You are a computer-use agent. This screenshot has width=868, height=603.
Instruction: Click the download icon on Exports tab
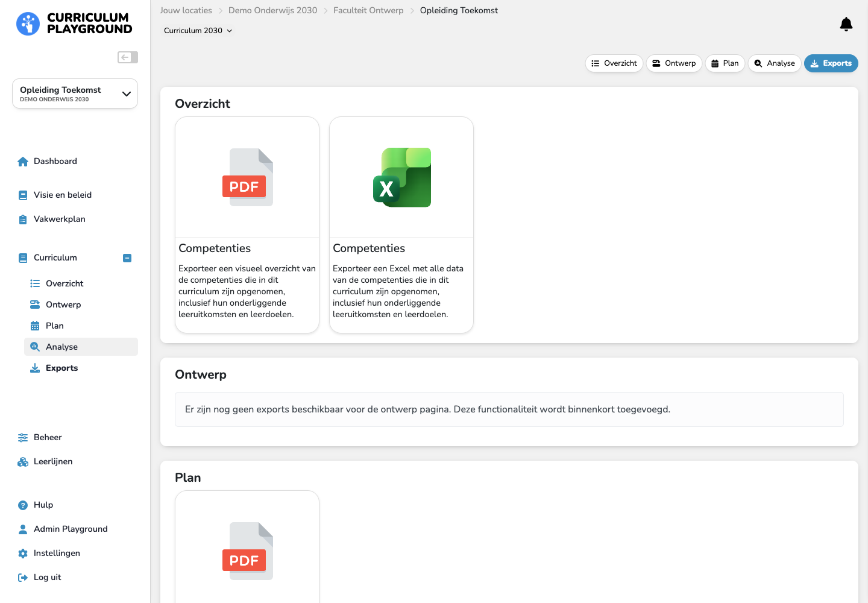814,63
